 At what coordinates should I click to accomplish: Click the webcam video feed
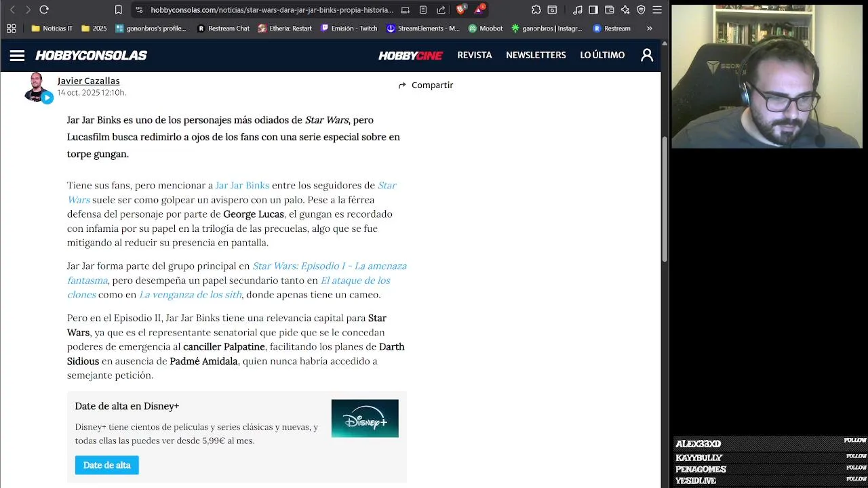(767, 76)
